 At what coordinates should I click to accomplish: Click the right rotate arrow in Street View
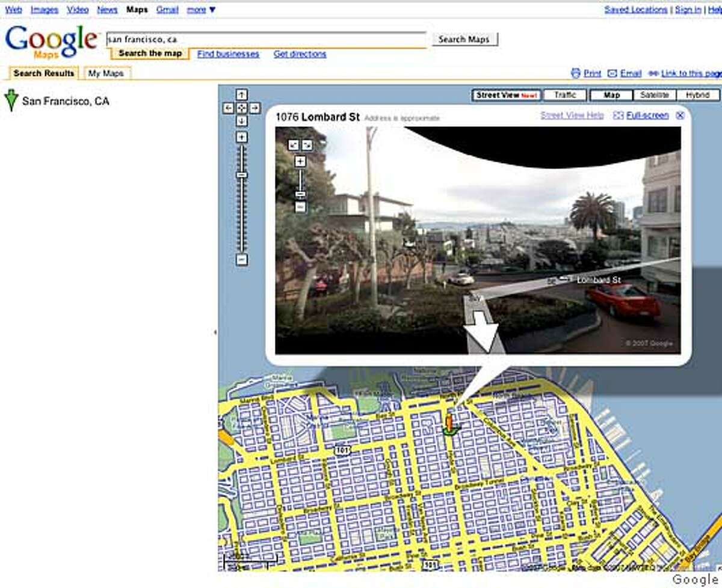(308, 144)
